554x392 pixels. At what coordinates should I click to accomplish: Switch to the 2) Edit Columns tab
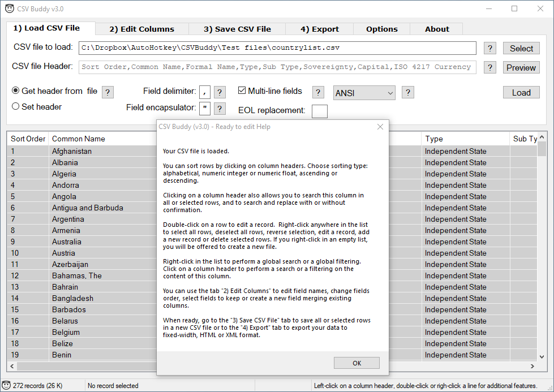coord(141,29)
